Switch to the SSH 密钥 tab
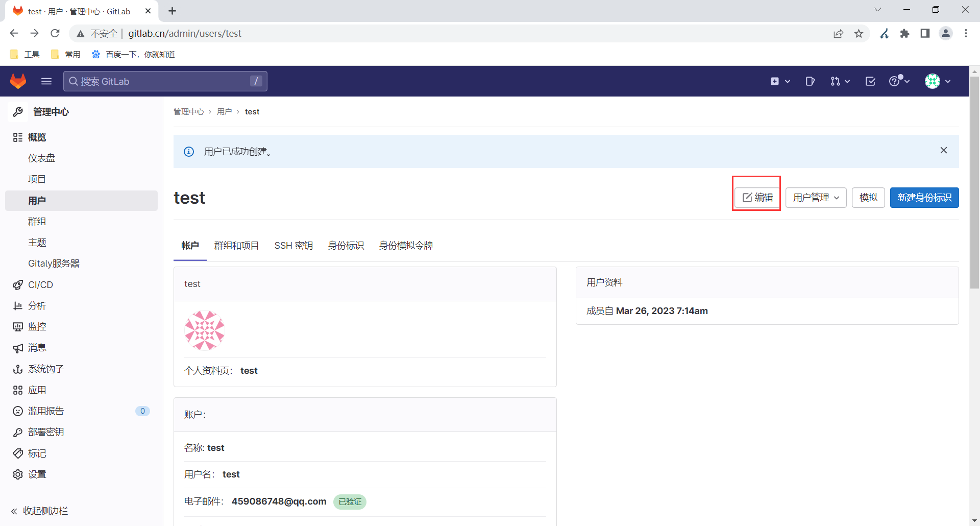 coord(293,246)
